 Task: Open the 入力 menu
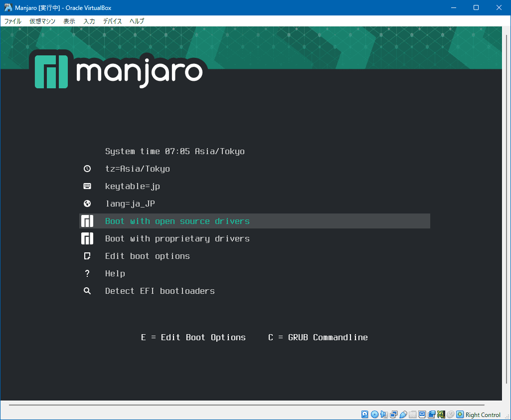pyautogui.click(x=89, y=21)
